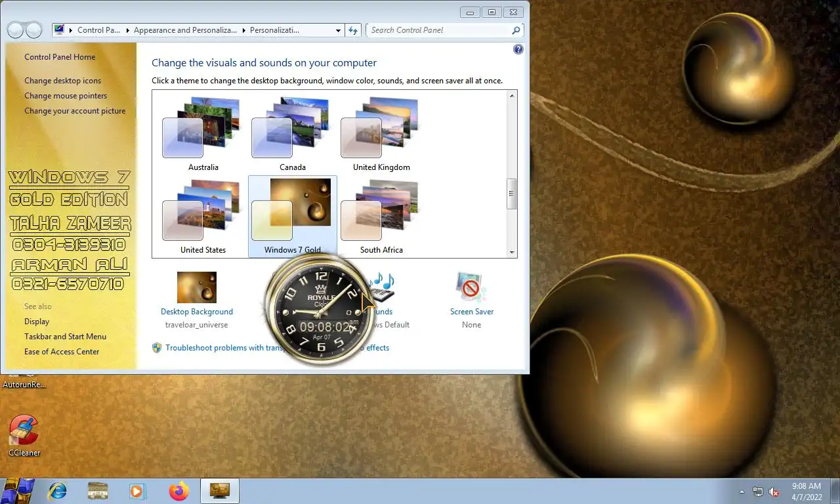Click the Sounds music notes icon
Image resolution: width=840 pixels, height=504 pixels.
pos(381,287)
